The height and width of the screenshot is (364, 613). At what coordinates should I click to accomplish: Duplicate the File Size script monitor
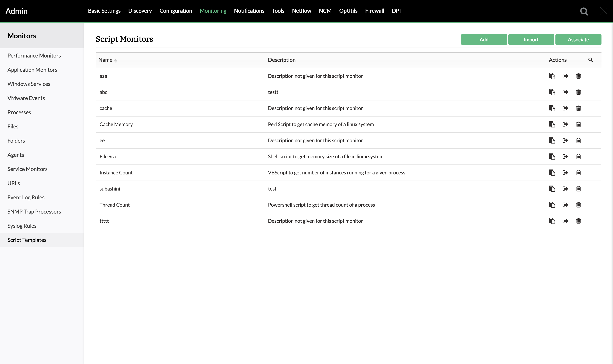pyautogui.click(x=552, y=156)
